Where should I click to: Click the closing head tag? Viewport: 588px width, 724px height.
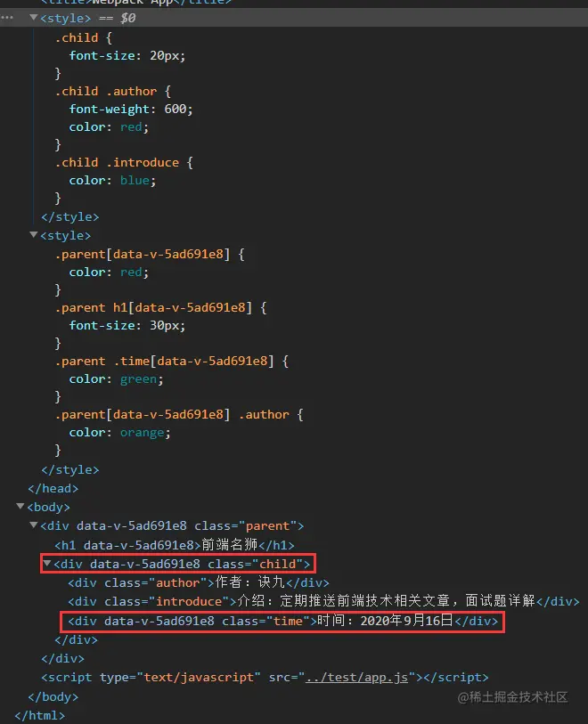click(x=53, y=489)
